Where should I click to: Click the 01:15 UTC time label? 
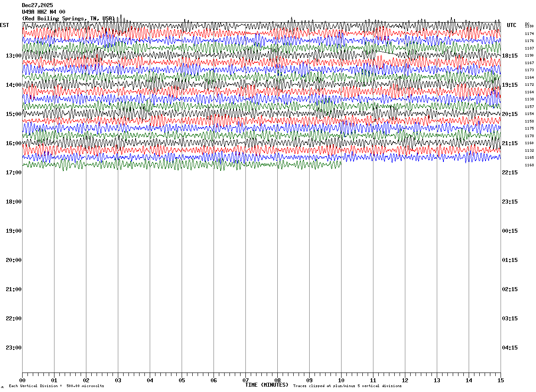pos(510,260)
